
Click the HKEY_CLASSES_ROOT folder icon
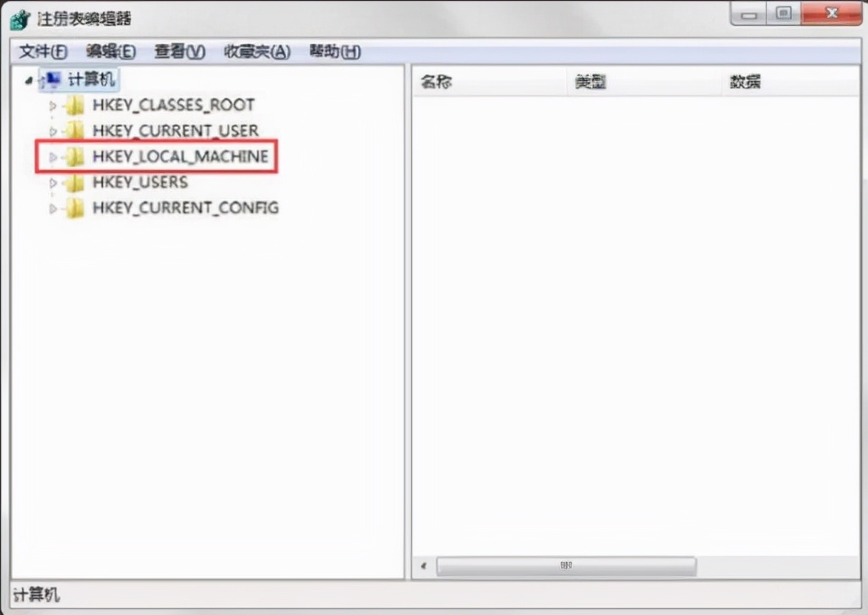(x=75, y=105)
